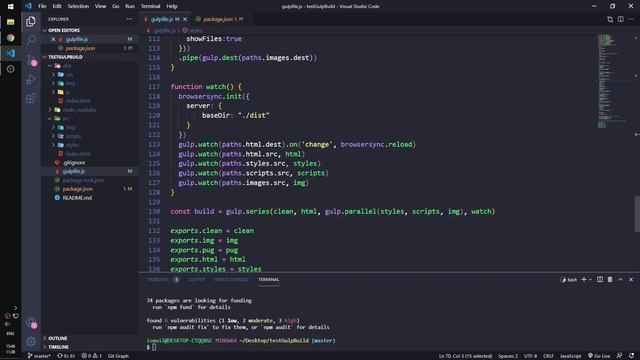The width and height of the screenshot is (640, 360).
Task: Open the terminal launch profile dropdown
Action: (x=590, y=280)
